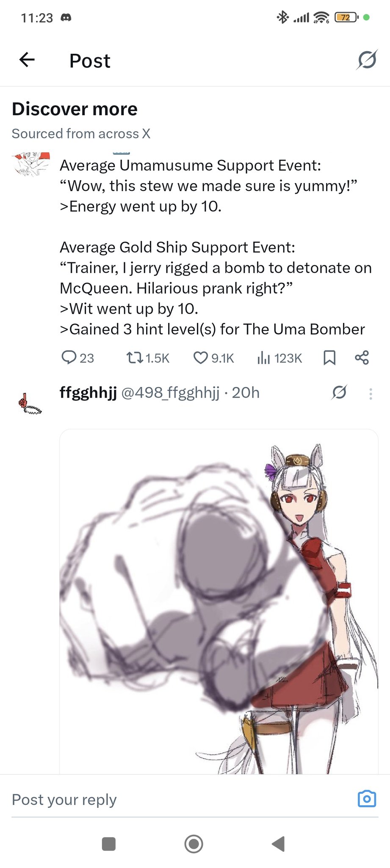Open the @498_ffgghhjj handle

point(171,393)
